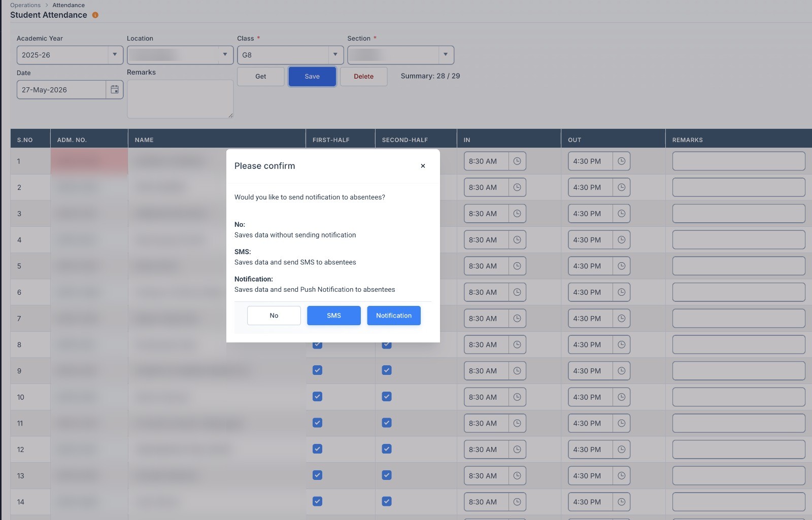Screen dimensions: 812x520
Task: Open clock picker for row 9 IN time
Action: click(x=517, y=371)
